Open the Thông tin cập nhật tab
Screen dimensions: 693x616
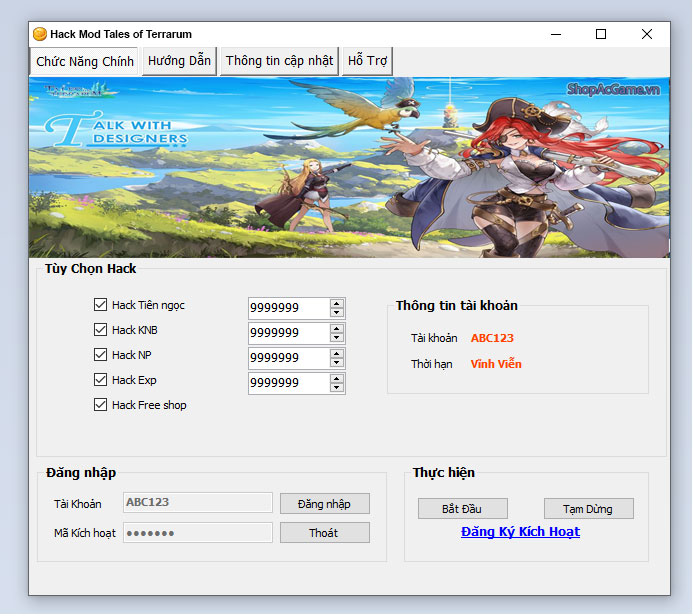(x=279, y=61)
